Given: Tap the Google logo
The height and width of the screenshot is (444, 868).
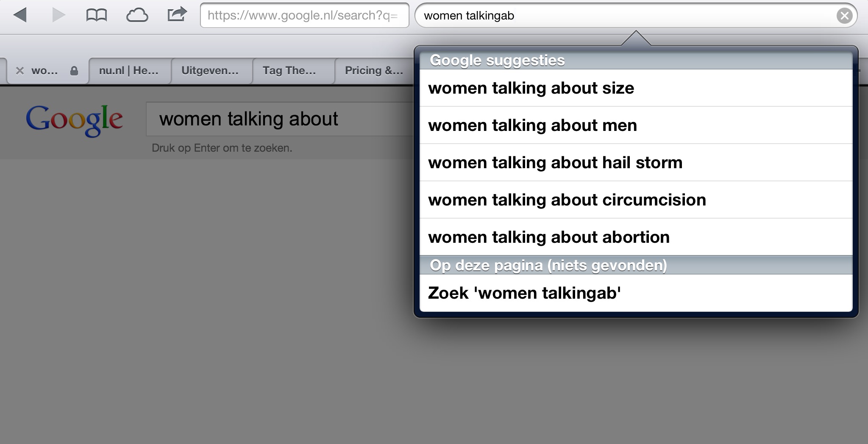Looking at the screenshot, I should 74,120.
